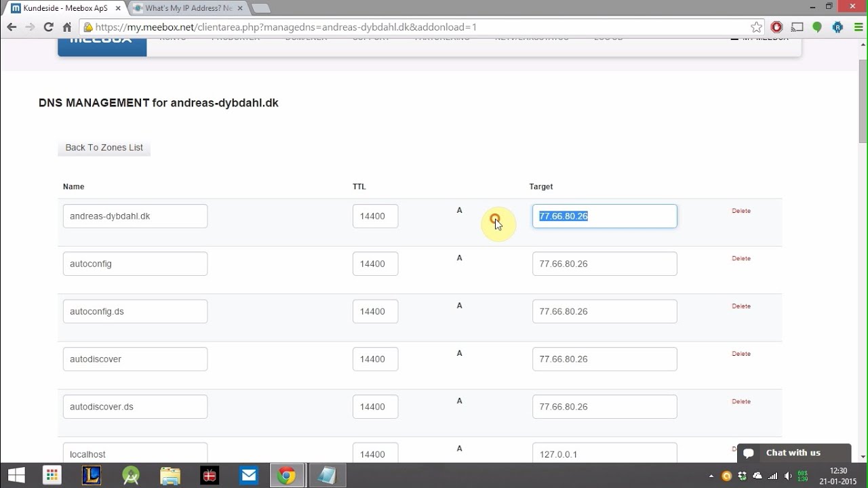Edit the TTL field for autoconfig row
Viewport: 868px width, 488px height.
click(x=375, y=264)
